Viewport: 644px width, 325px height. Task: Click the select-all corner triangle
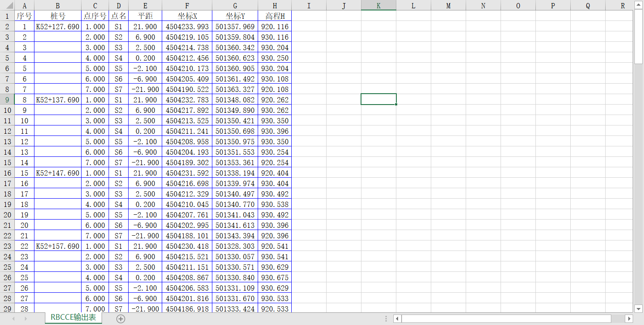7,6
